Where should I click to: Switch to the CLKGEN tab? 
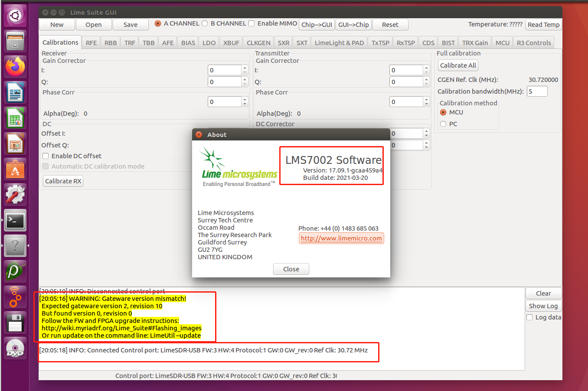tap(258, 43)
